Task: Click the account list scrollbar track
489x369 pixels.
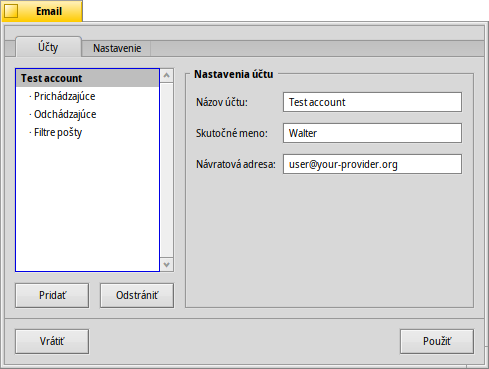Action: [x=167, y=170]
